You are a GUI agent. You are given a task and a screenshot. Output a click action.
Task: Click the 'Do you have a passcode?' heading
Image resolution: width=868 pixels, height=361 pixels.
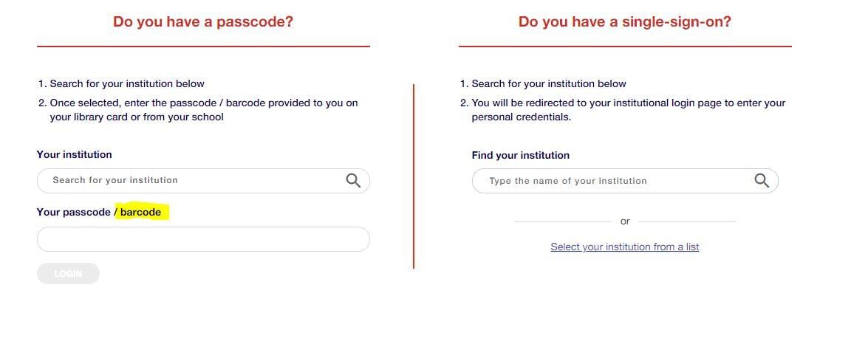pyautogui.click(x=203, y=21)
